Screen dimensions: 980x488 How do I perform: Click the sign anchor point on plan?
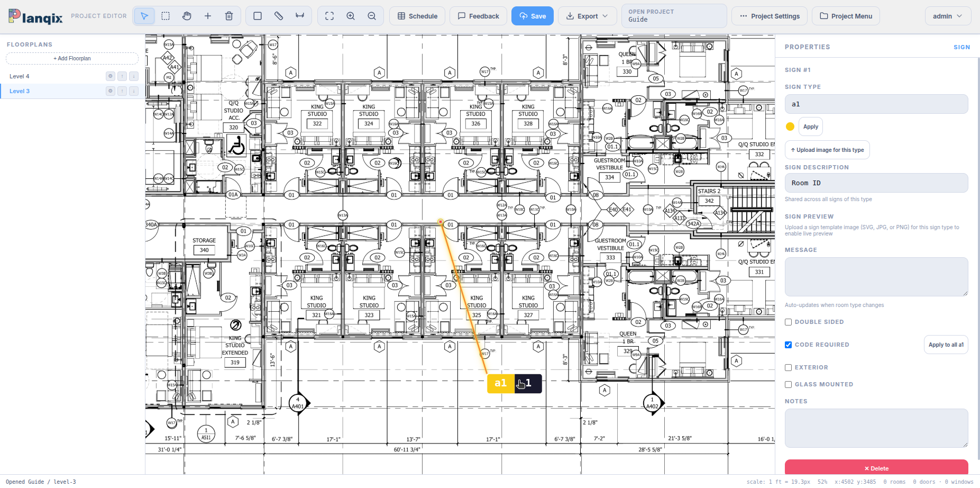point(441,222)
